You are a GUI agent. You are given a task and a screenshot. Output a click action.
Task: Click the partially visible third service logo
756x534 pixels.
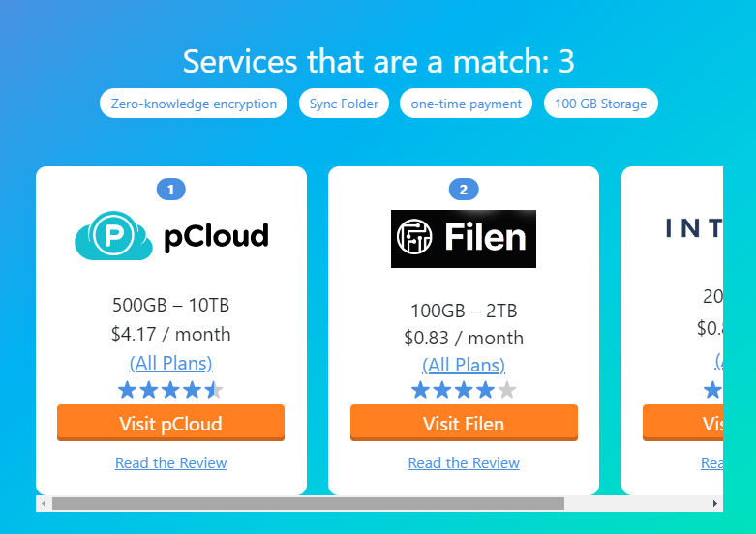(693, 228)
